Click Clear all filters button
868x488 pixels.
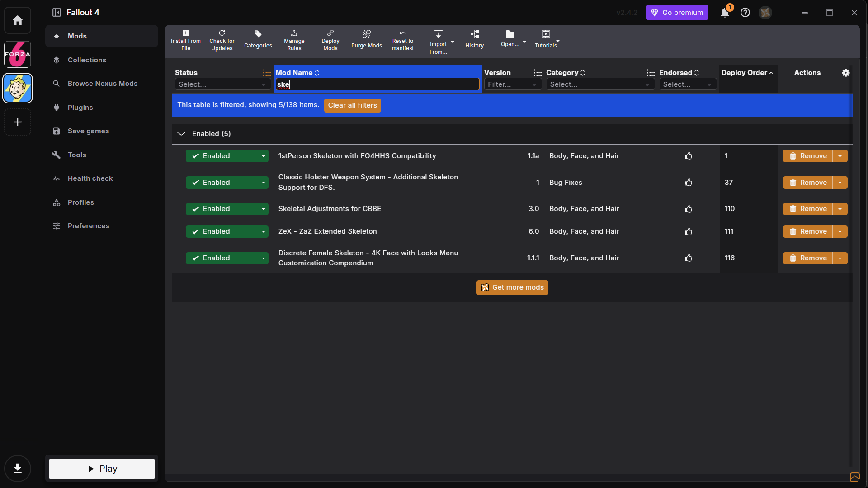353,105
